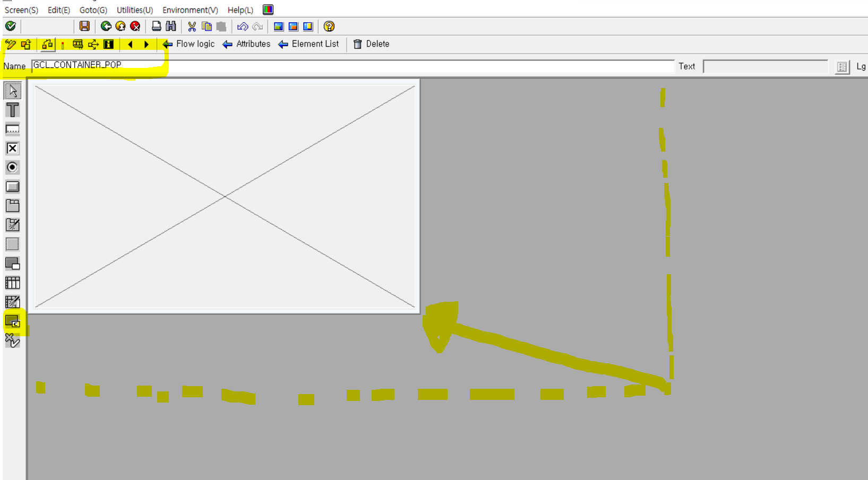Click the Print icon
Image resolution: width=868 pixels, height=480 pixels.
(x=156, y=26)
